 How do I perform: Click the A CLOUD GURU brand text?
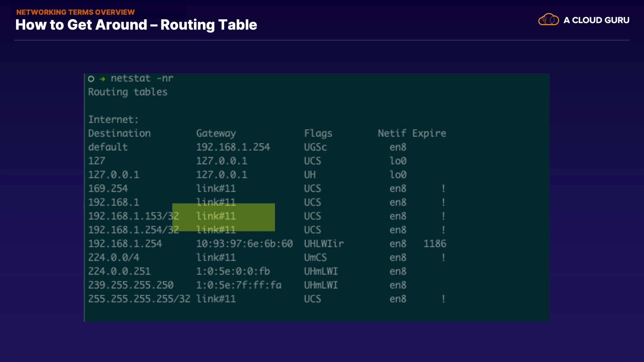[x=596, y=20]
